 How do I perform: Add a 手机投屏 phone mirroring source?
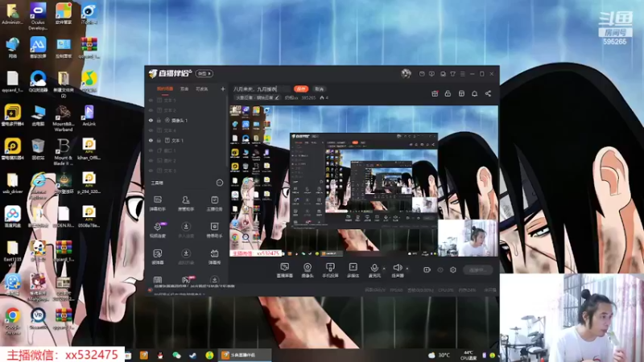coord(330,270)
